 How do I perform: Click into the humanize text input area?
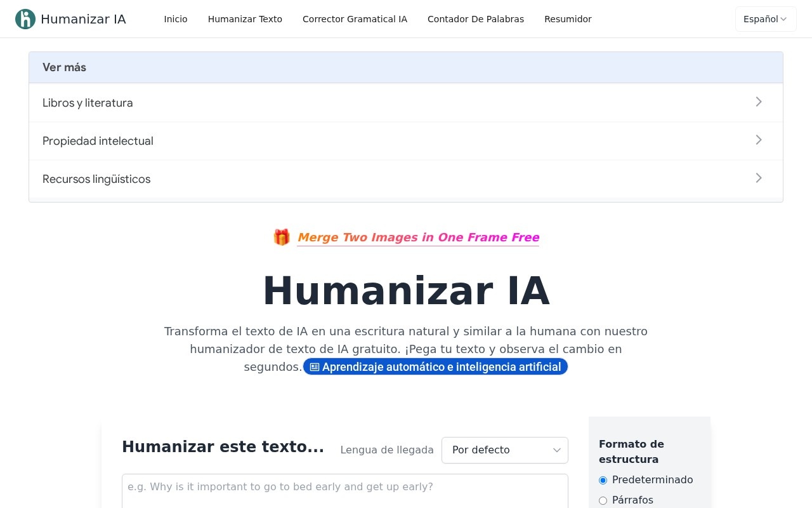tap(345, 491)
